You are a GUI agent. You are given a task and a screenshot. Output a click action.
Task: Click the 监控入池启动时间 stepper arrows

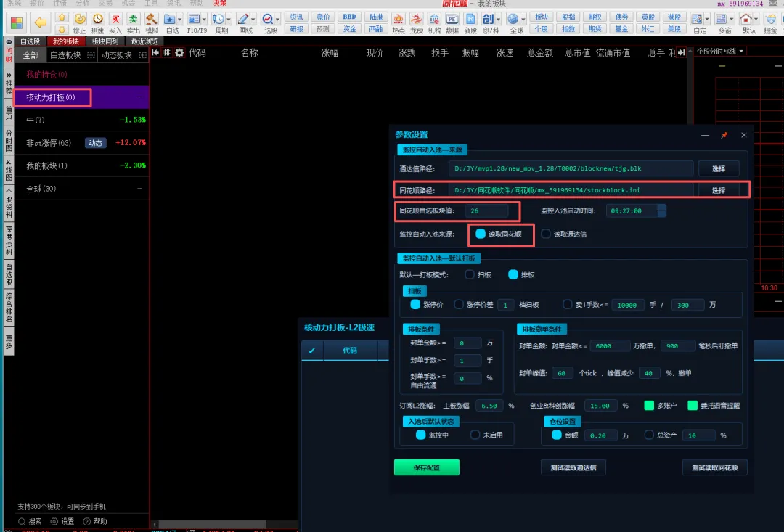click(x=661, y=210)
